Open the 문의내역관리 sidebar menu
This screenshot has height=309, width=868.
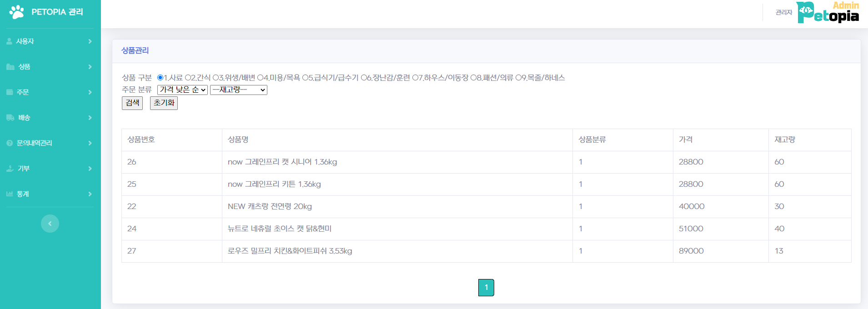[x=50, y=143]
